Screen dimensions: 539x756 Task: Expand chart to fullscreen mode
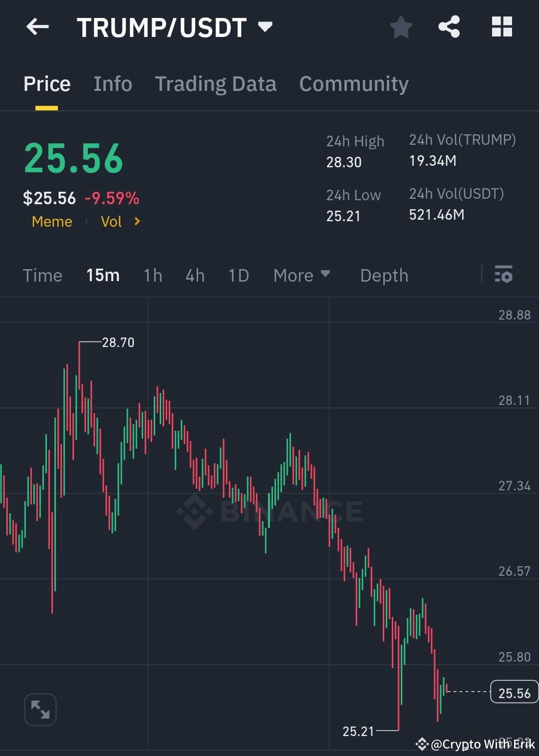coord(40,709)
